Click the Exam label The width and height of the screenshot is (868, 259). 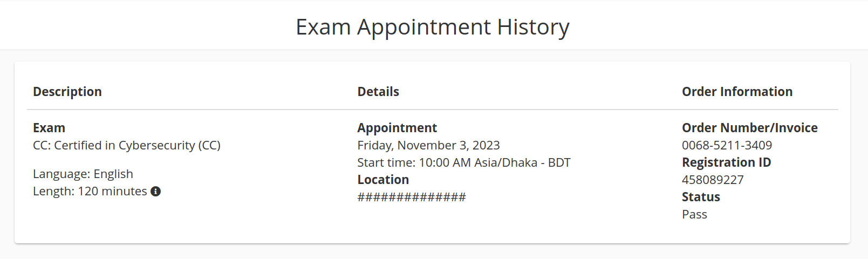tap(49, 128)
